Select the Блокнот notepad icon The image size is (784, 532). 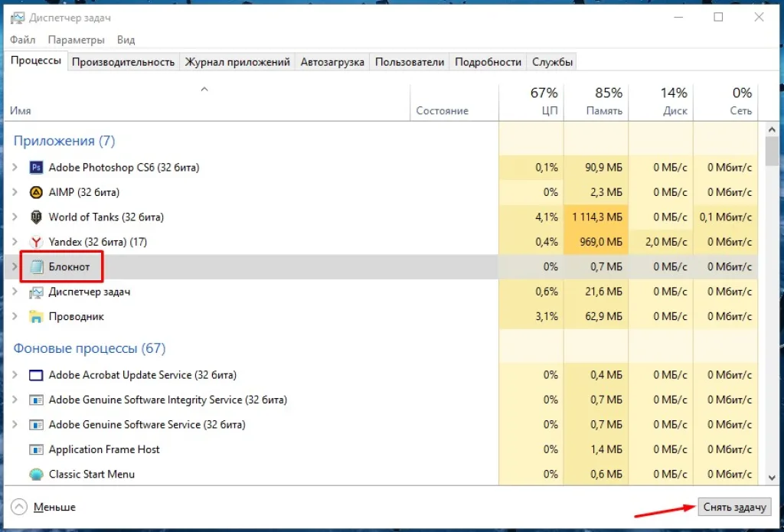36,267
